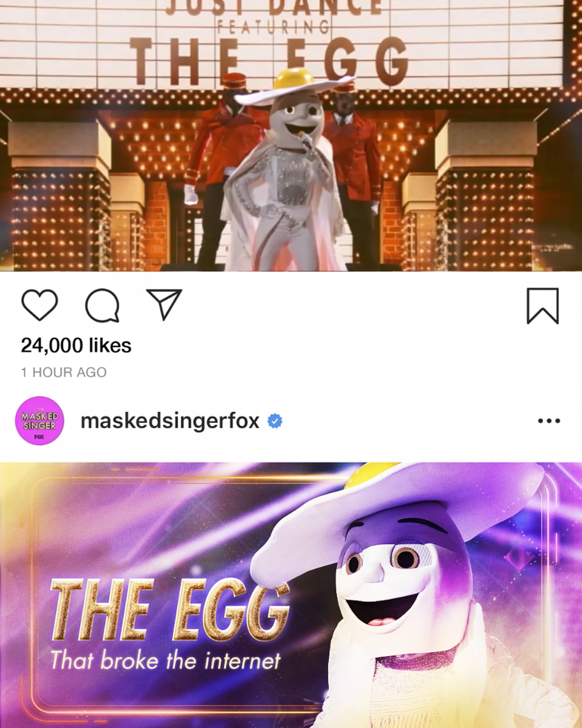View the 24,000 likes list

[x=76, y=345]
